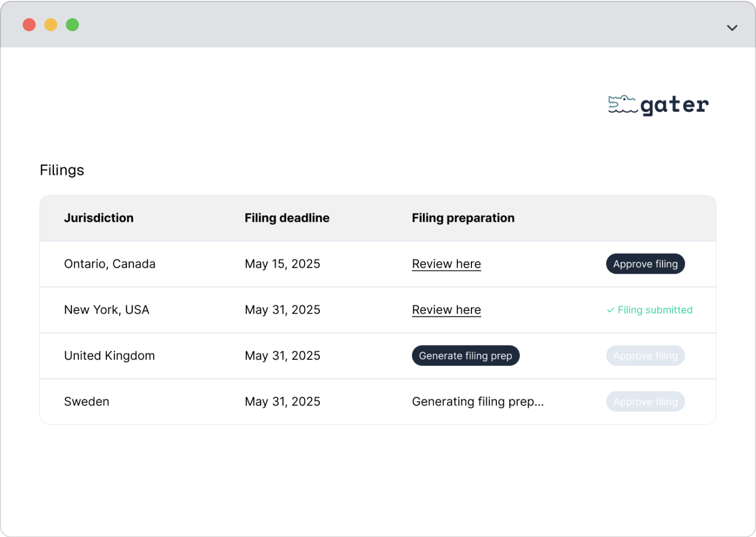Approve the Ontario, Canada filing
Image resolution: width=756 pixels, height=537 pixels.
[645, 264]
